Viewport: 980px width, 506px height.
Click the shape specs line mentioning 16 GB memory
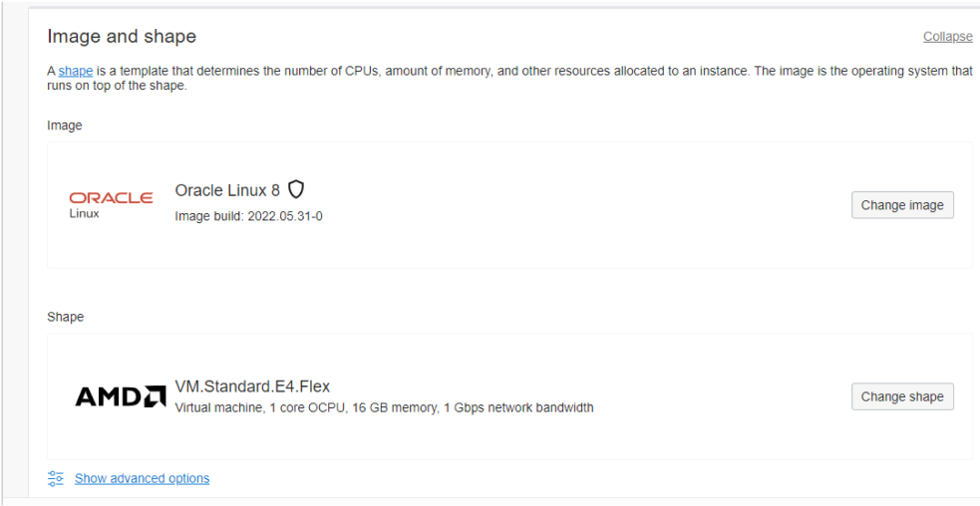pyautogui.click(x=384, y=407)
